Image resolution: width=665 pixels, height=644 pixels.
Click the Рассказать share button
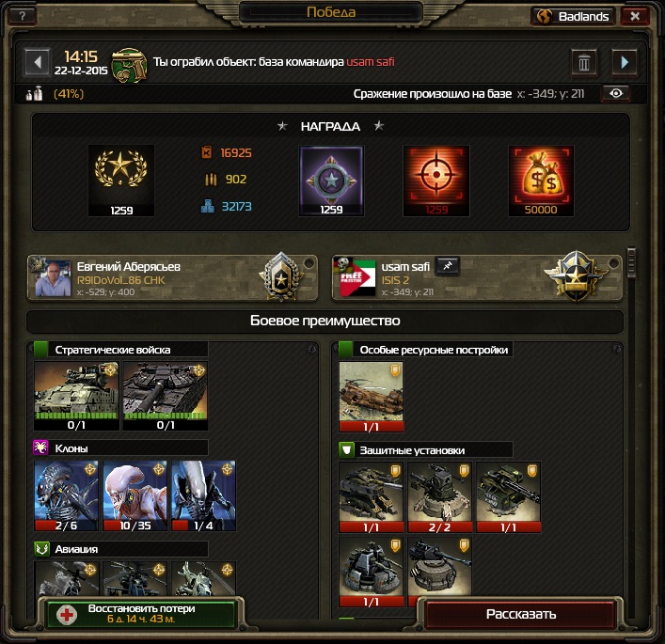click(521, 614)
